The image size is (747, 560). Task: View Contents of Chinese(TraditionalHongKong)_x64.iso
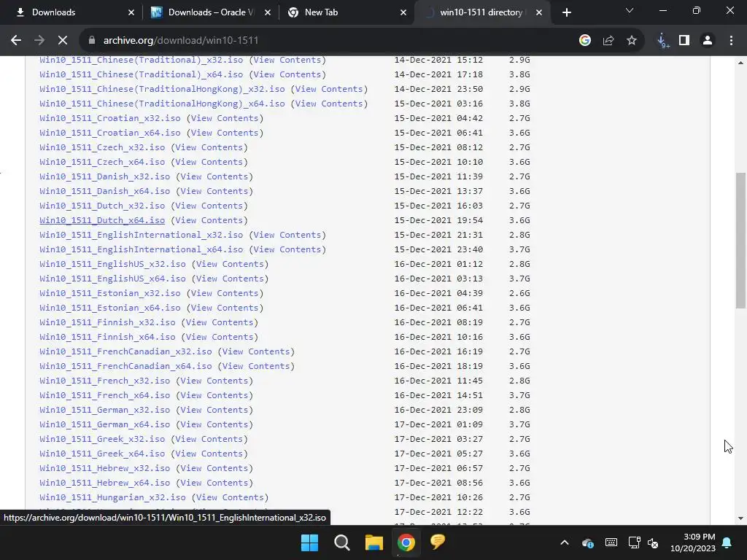click(x=329, y=104)
